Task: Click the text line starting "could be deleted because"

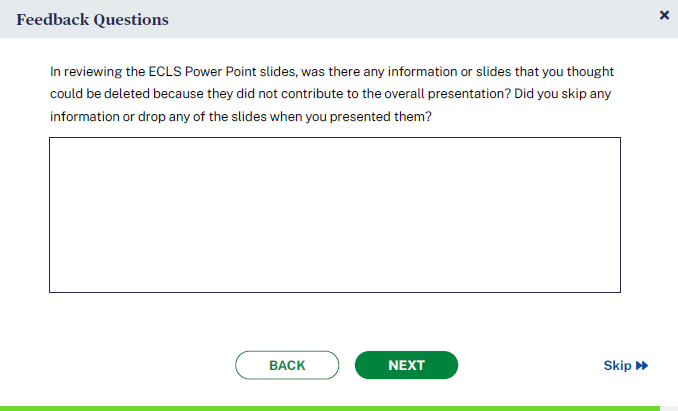Action: (330, 95)
